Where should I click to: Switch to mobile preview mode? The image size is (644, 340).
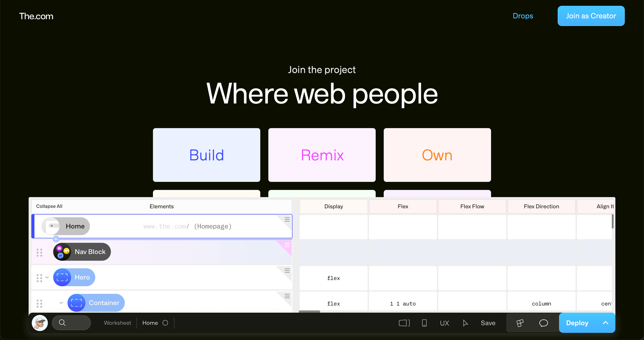[424, 323]
